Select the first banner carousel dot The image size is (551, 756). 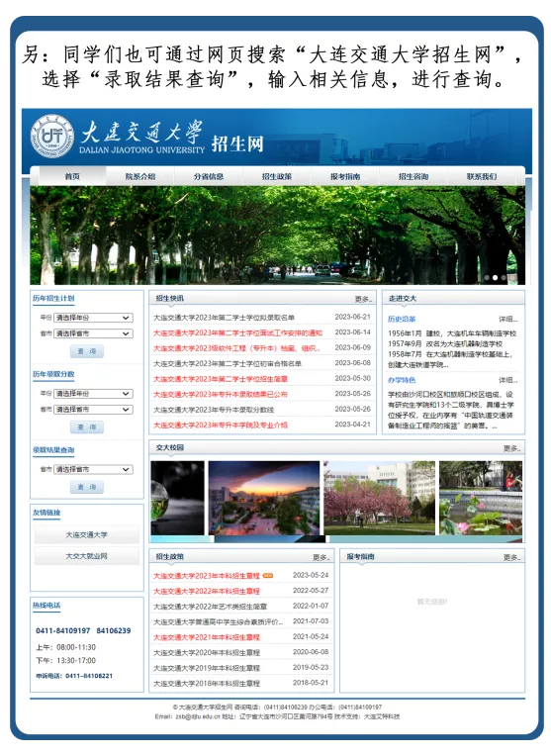(x=487, y=278)
